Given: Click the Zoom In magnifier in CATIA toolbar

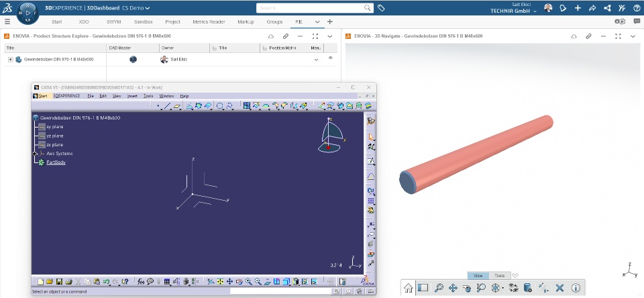Looking at the screenshot, I should click(248, 282).
